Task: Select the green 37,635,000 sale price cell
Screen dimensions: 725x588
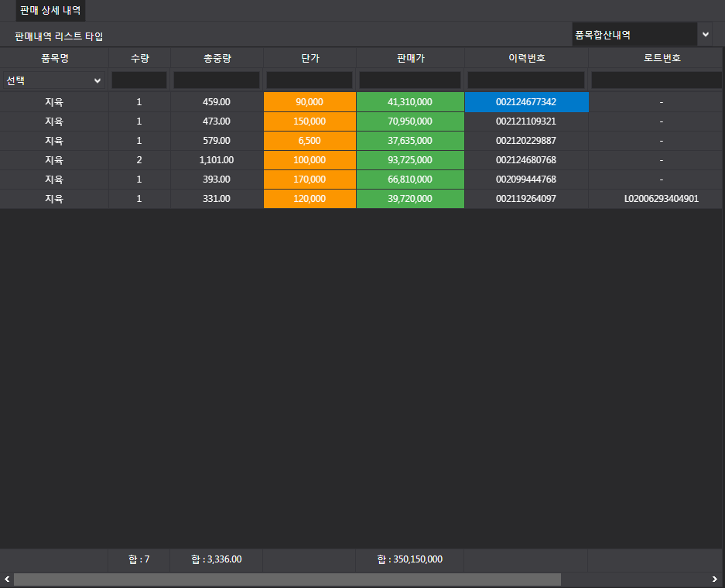Action: click(x=411, y=141)
